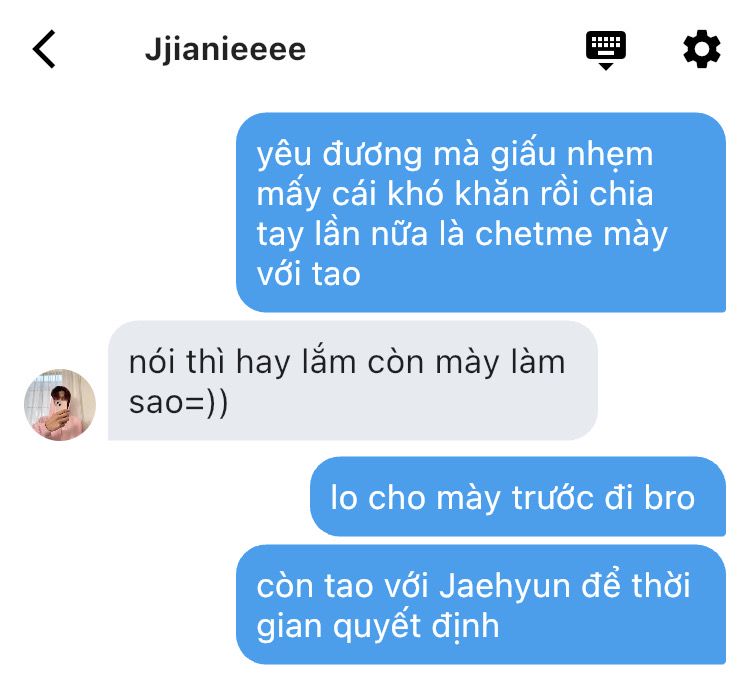Select the bubble mentioning Jaehyun
The height and width of the screenshot is (695, 750).
click(x=481, y=604)
